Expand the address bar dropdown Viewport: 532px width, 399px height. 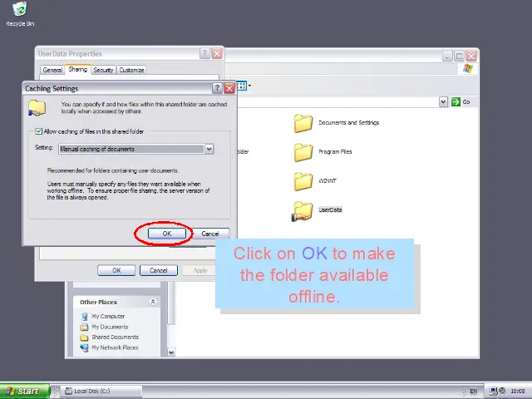coord(444,101)
